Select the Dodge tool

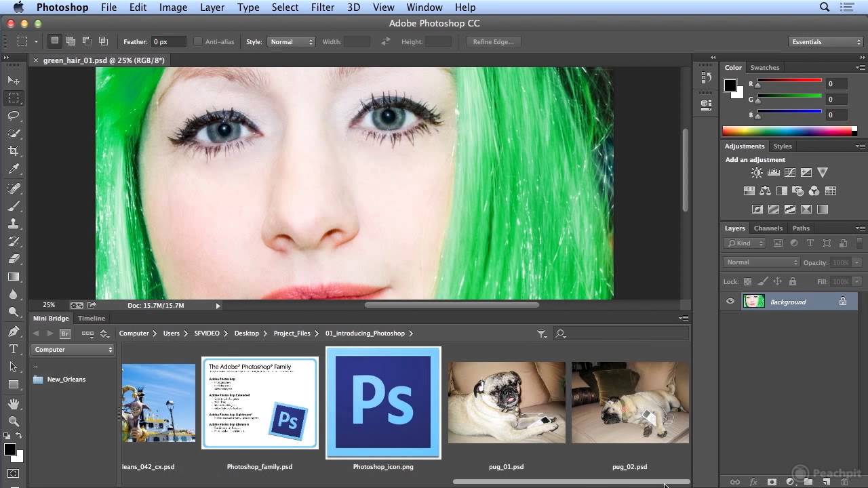point(13,312)
